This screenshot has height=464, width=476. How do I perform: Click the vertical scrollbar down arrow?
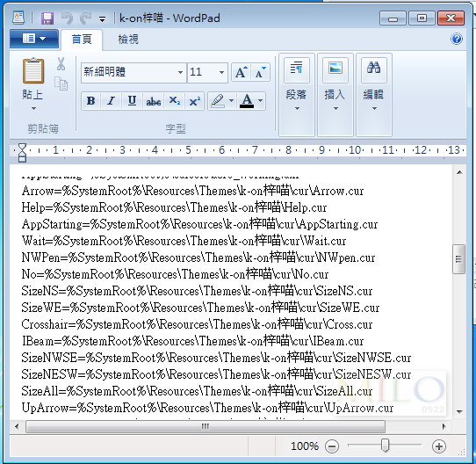pyautogui.click(x=459, y=412)
